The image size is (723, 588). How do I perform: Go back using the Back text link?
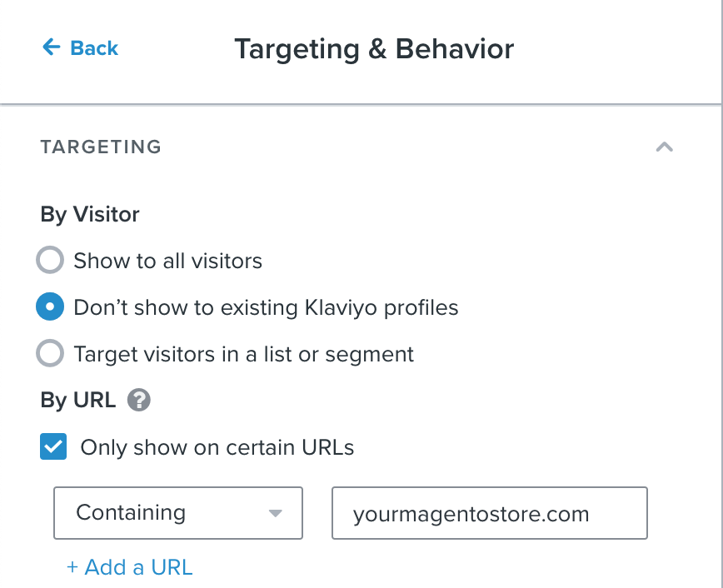(x=94, y=48)
